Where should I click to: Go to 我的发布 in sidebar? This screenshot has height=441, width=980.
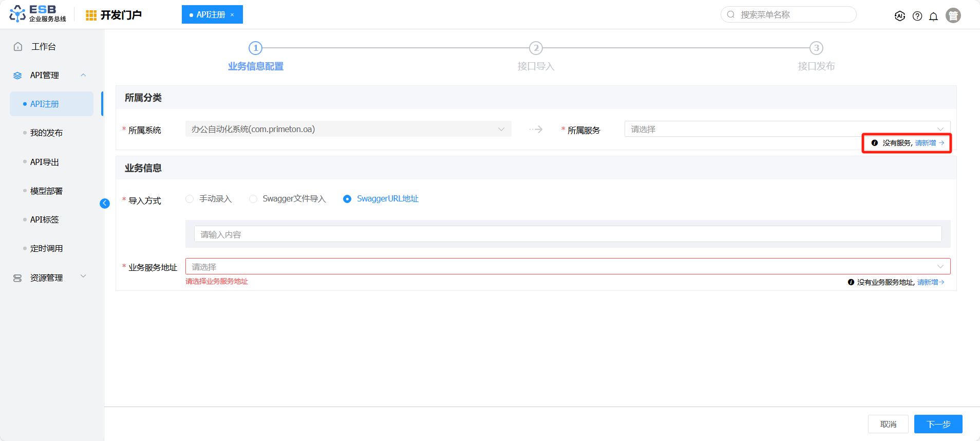[x=46, y=133]
